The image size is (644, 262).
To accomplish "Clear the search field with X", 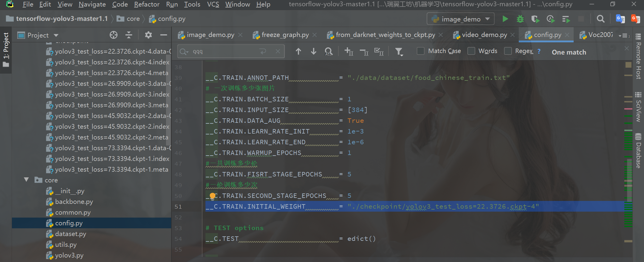I will click(x=278, y=51).
